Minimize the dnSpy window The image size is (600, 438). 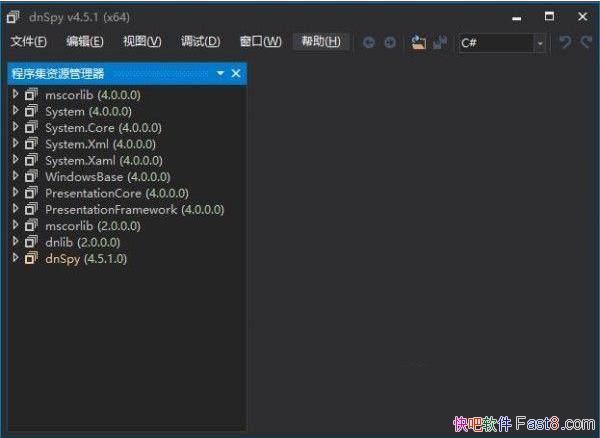tap(517, 18)
